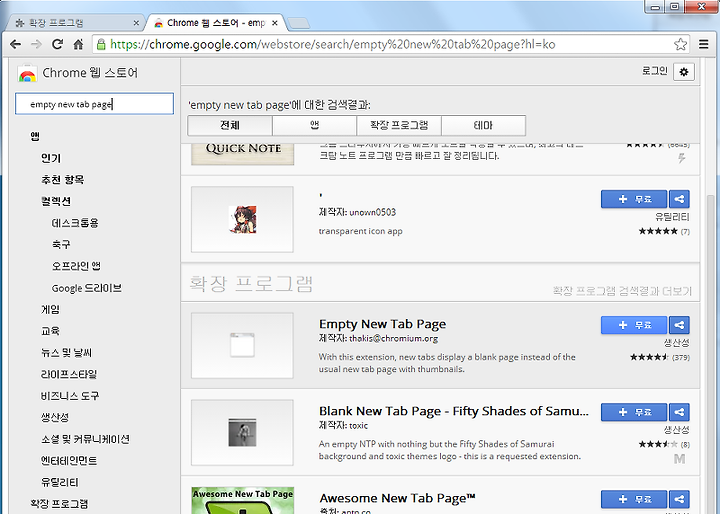Add Empty New Tab Page with 무료
The image size is (720, 514).
tap(634, 325)
